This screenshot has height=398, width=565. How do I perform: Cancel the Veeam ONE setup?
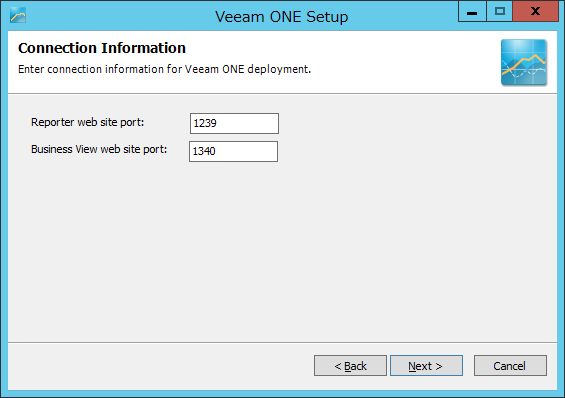(510, 366)
